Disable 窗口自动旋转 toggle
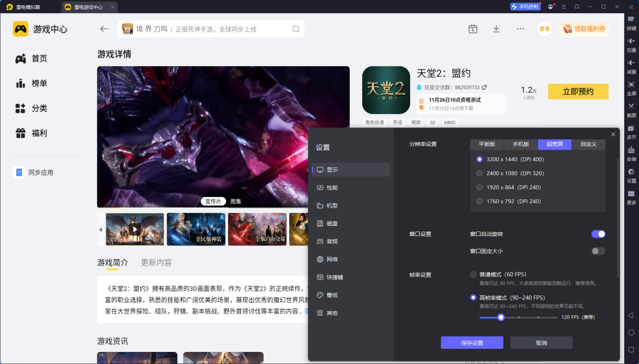This screenshot has width=639, height=364. coord(598,233)
